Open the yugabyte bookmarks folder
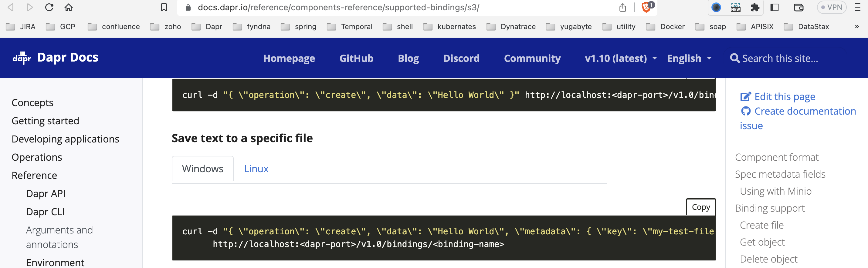Image resolution: width=868 pixels, height=268 pixels. pos(569,27)
